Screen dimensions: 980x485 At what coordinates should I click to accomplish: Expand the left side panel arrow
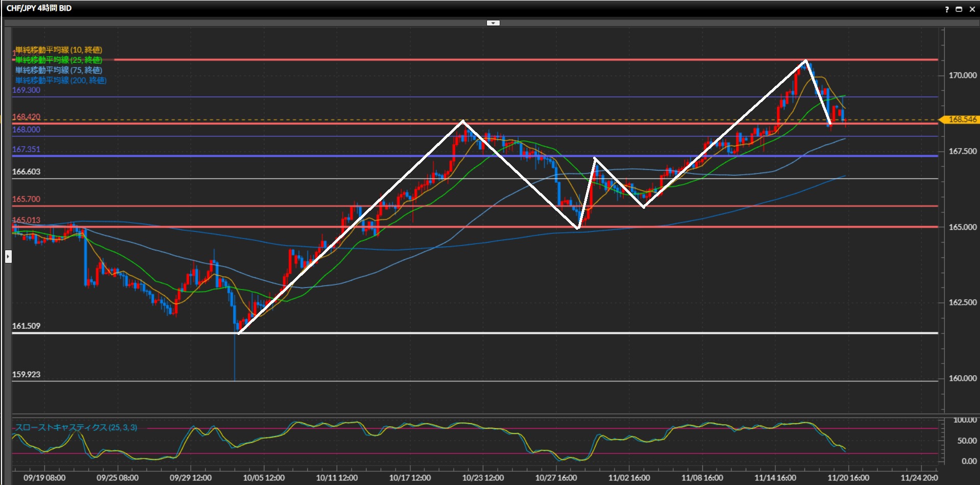pyautogui.click(x=8, y=256)
